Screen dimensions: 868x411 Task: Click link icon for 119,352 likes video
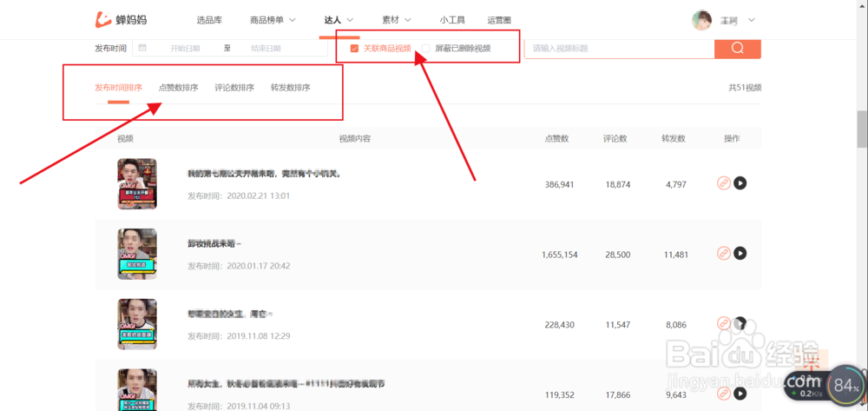pos(724,394)
